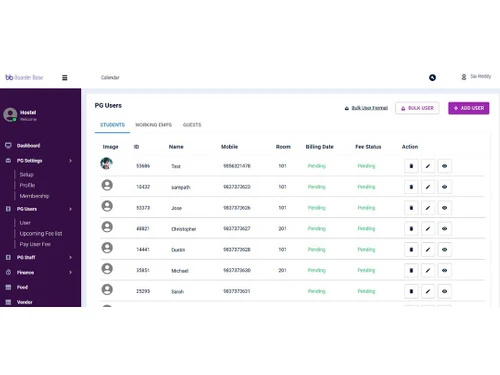
Task: Edit user Christopher record
Action: coord(428,229)
